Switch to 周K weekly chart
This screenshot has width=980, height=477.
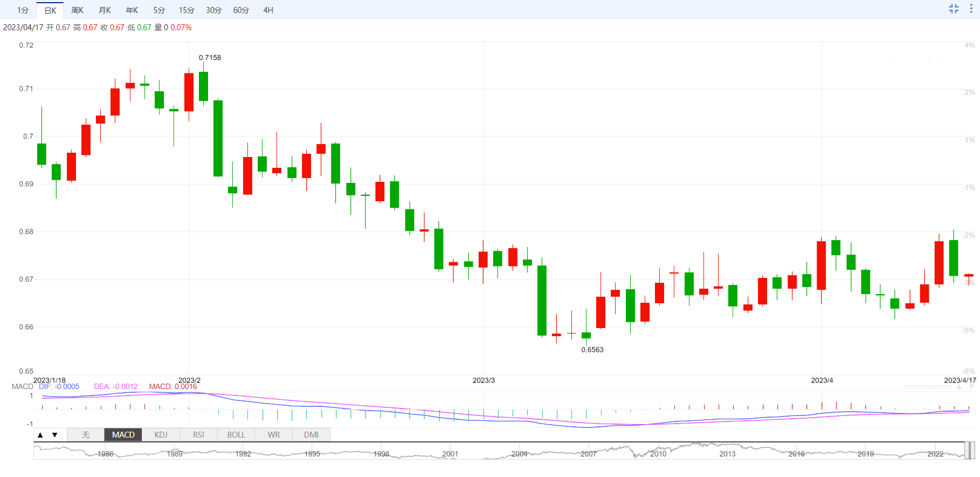pyautogui.click(x=78, y=10)
